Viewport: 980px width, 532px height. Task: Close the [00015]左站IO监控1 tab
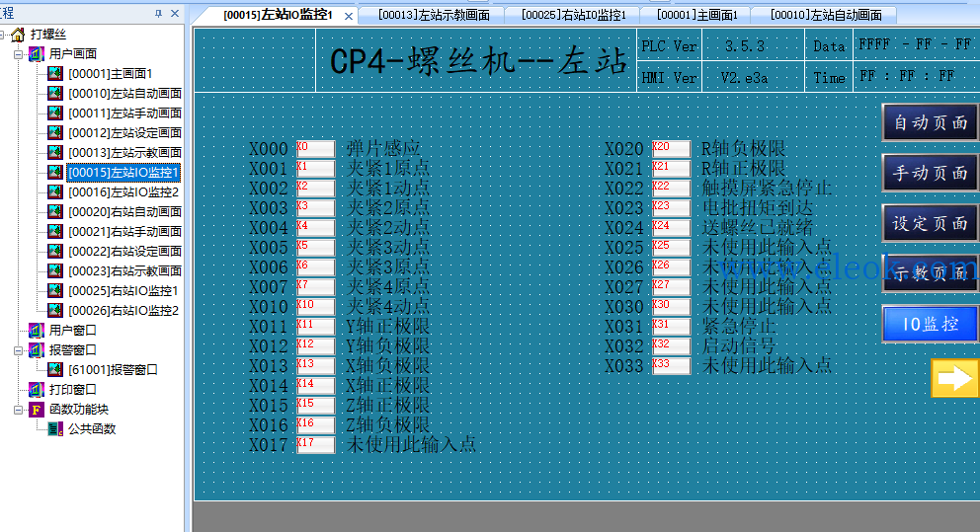point(349,16)
